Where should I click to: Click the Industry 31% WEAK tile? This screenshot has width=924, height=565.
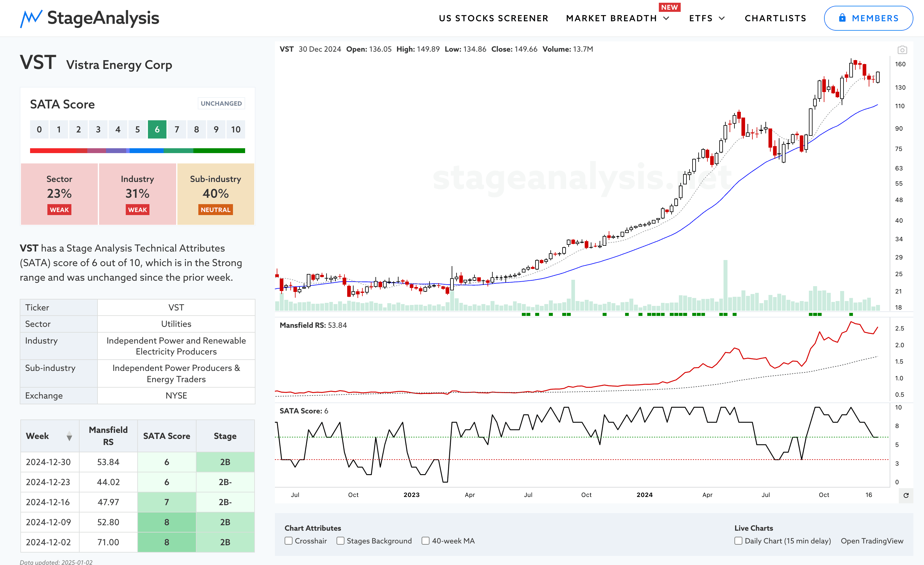[137, 194]
